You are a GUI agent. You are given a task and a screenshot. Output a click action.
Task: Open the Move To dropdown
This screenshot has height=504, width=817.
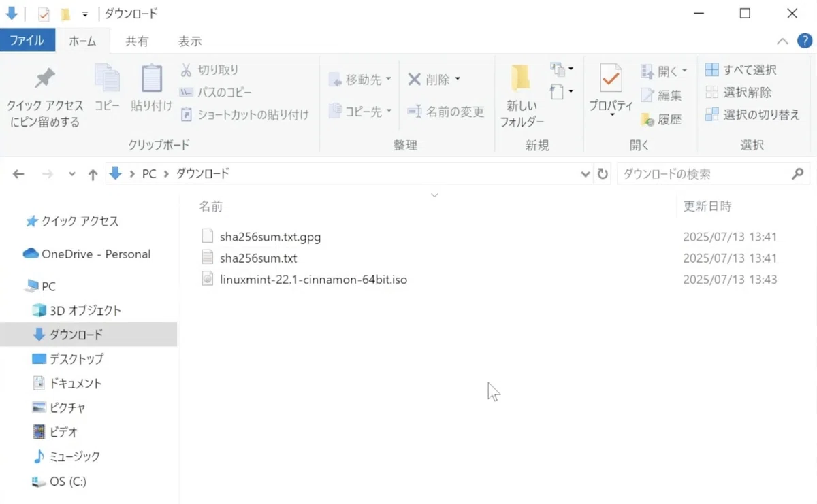[x=360, y=80]
